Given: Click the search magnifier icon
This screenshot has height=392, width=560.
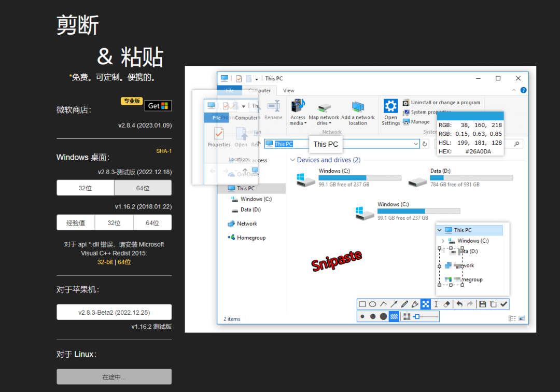Looking at the screenshot, I should tap(516, 144).
